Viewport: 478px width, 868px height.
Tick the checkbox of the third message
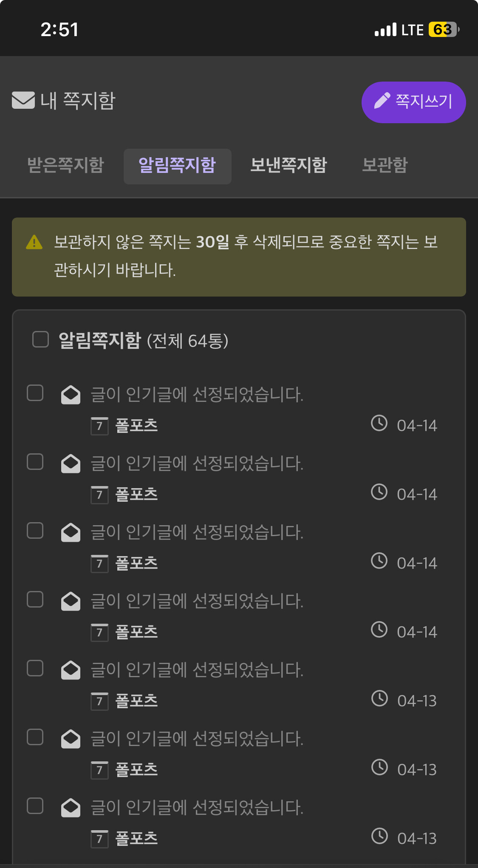[x=35, y=531]
